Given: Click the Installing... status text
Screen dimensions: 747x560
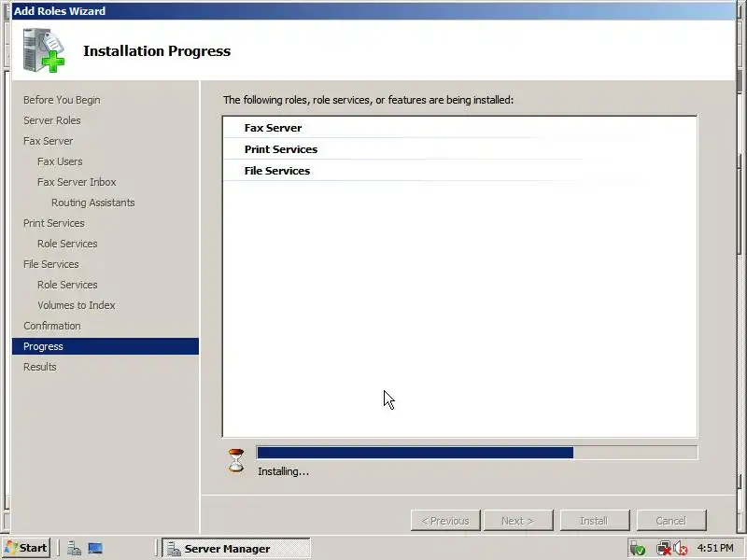Looking at the screenshot, I should coord(284,471).
